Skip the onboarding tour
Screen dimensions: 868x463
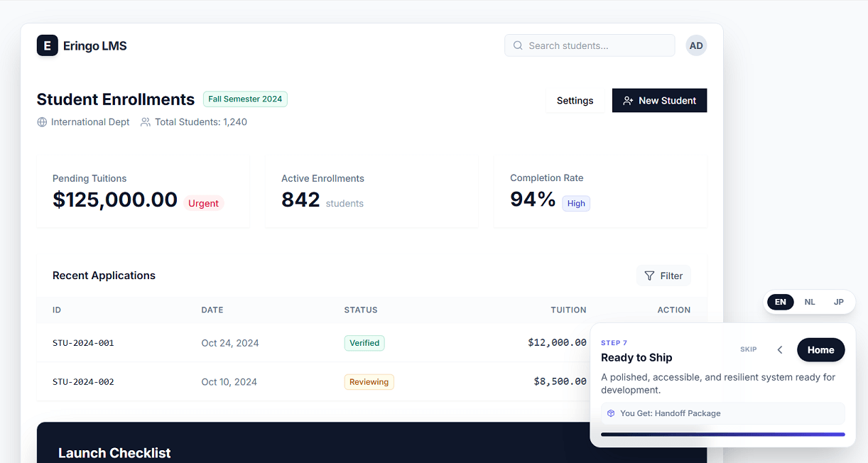(749, 349)
